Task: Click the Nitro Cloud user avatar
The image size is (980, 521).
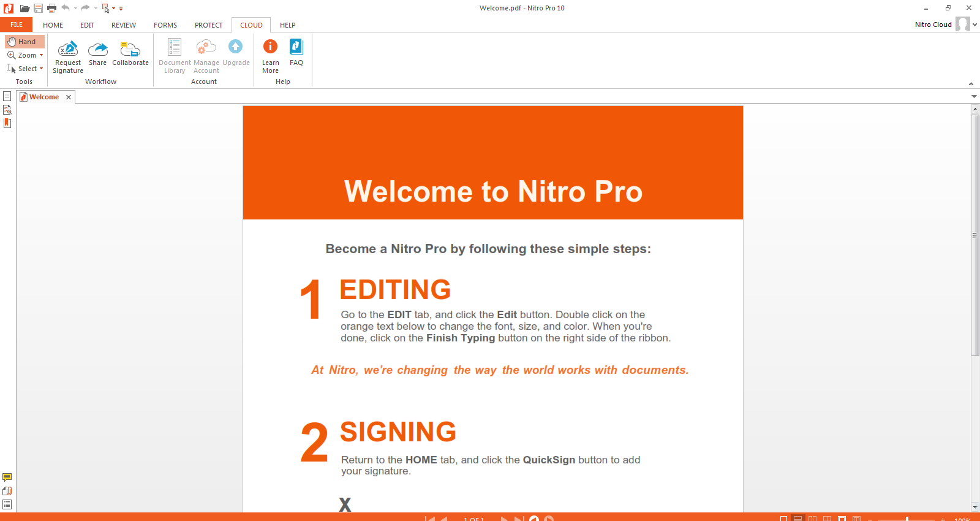Action: (x=963, y=24)
